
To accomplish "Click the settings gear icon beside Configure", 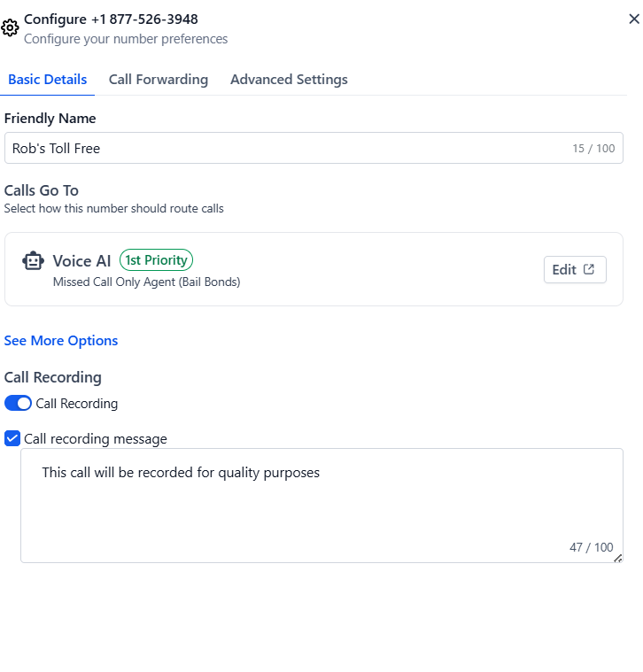I will pyautogui.click(x=10, y=28).
